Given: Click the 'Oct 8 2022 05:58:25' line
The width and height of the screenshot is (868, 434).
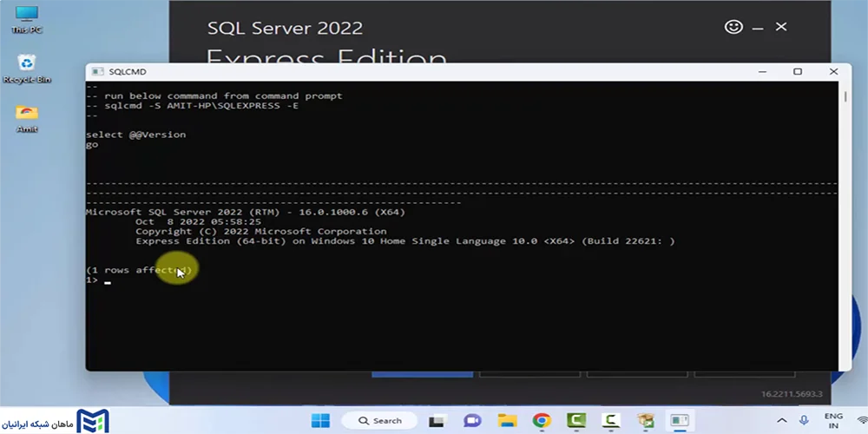Looking at the screenshot, I should pos(198,222).
